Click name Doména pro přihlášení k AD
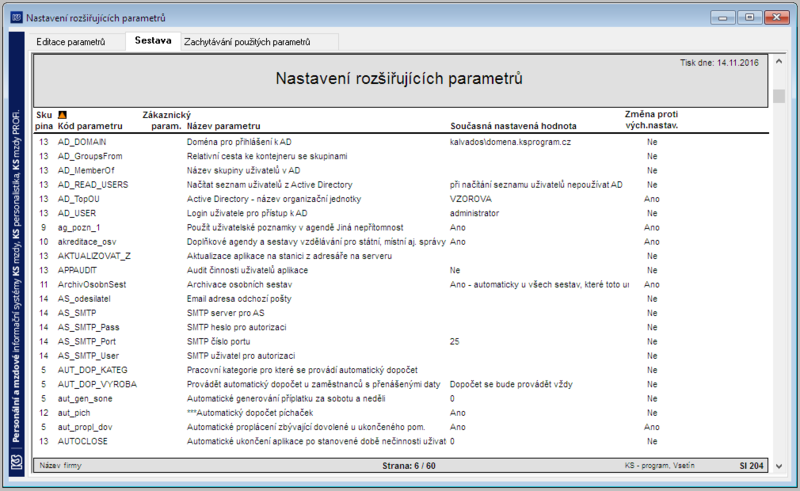 (239, 142)
